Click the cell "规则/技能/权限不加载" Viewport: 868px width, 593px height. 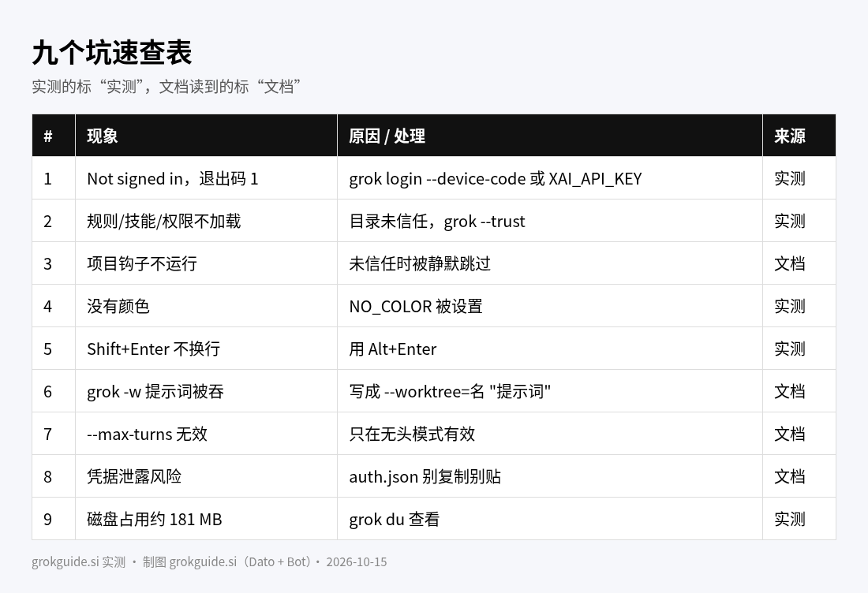point(206,221)
